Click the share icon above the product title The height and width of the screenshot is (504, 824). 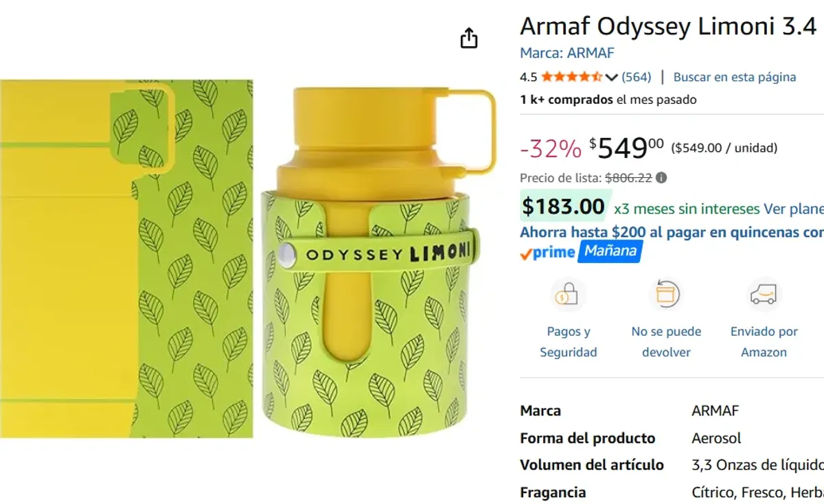click(x=469, y=38)
